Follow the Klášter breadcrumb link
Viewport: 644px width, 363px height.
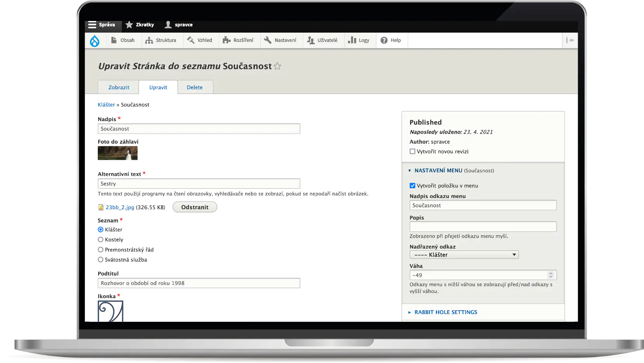tap(106, 105)
